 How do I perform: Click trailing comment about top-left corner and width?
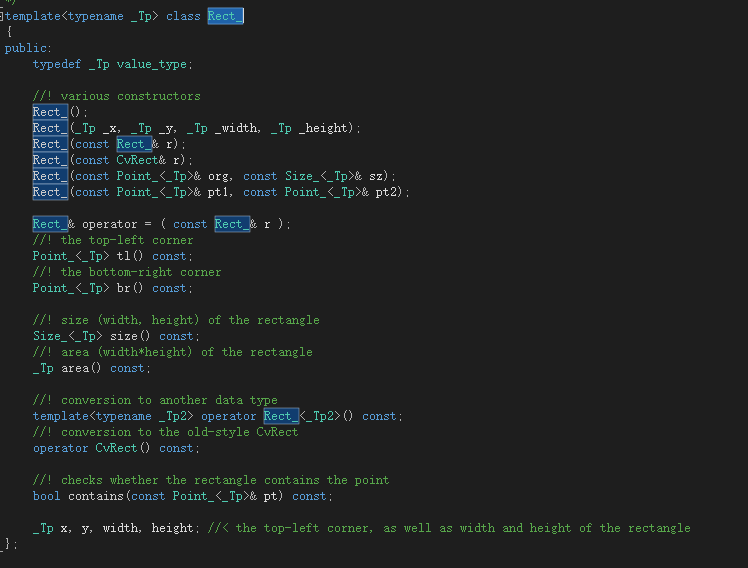click(x=449, y=528)
